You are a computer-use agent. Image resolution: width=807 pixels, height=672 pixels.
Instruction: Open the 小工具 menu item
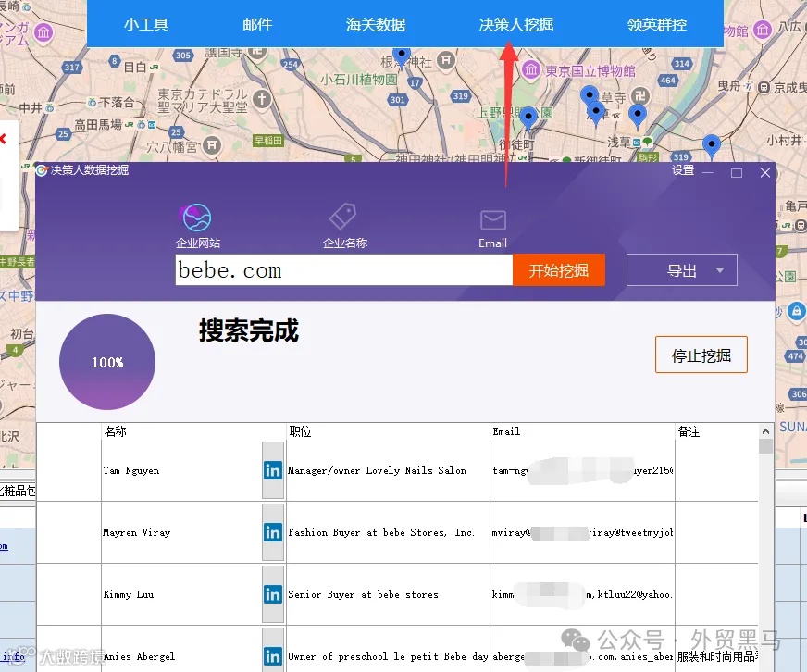146,24
